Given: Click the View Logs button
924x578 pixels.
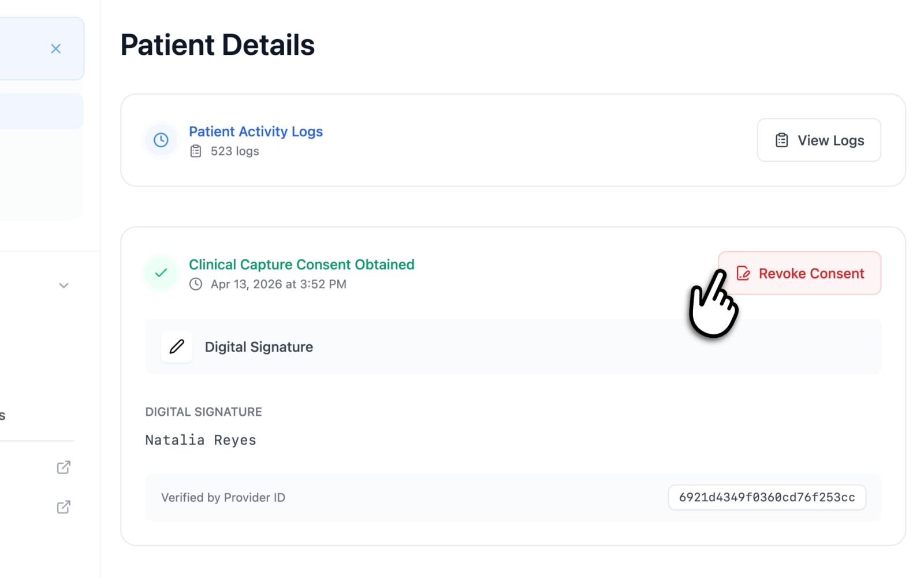Looking at the screenshot, I should [x=819, y=140].
